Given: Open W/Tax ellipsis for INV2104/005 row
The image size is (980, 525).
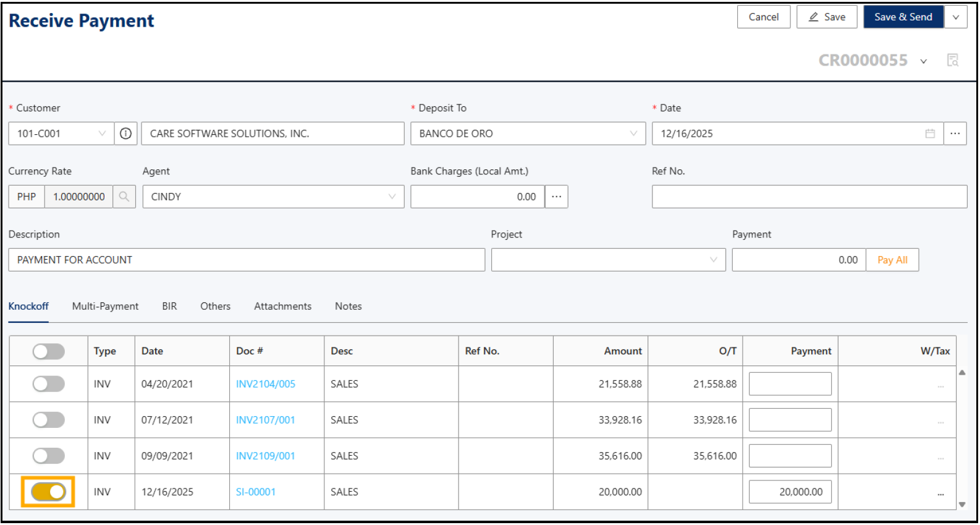Looking at the screenshot, I should pos(940,385).
